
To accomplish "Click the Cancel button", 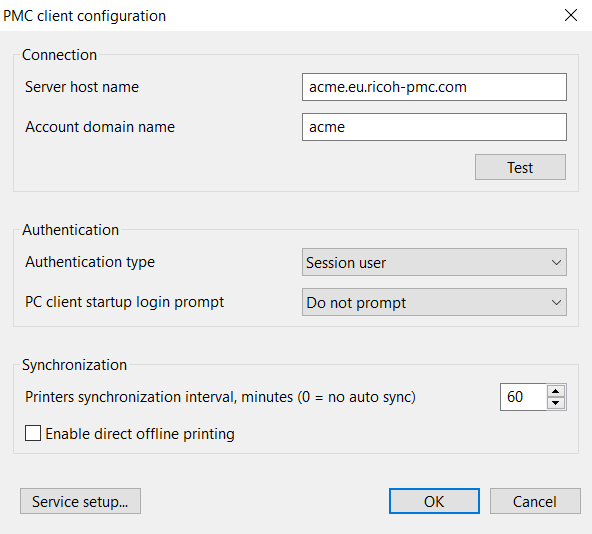I will [535, 501].
